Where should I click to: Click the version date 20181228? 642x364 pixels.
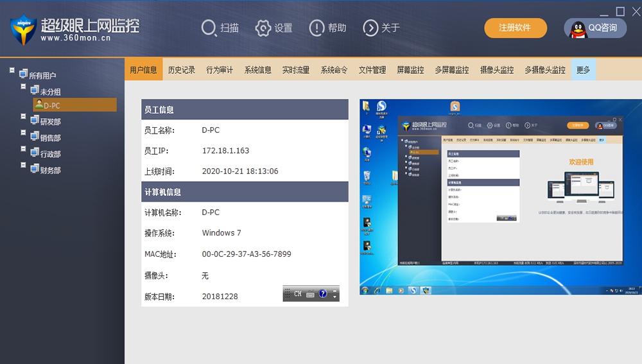220,297
